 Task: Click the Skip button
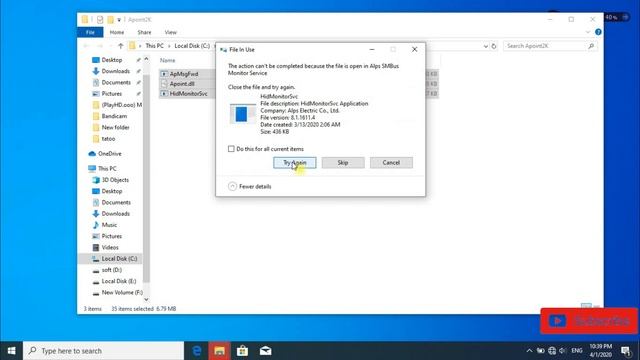pos(343,162)
